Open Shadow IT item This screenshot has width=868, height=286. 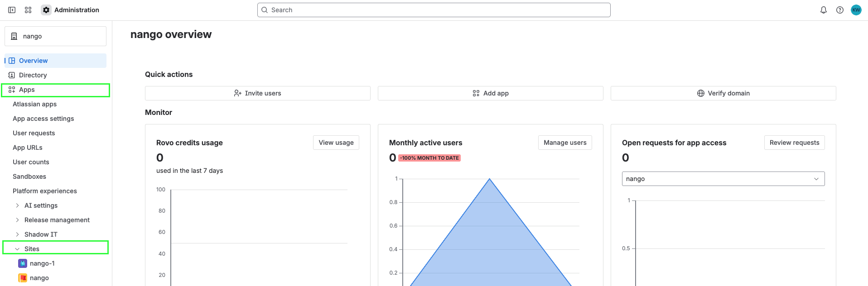pos(41,234)
